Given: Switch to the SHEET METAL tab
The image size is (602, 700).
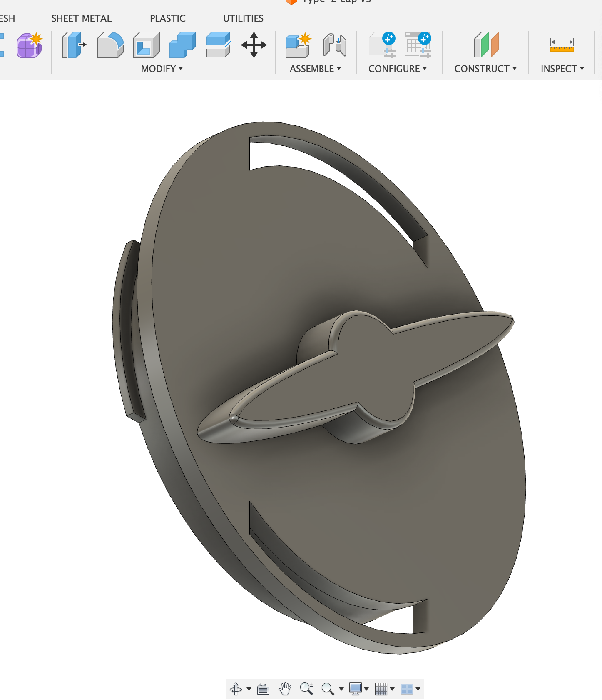Looking at the screenshot, I should click(x=82, y=18).
